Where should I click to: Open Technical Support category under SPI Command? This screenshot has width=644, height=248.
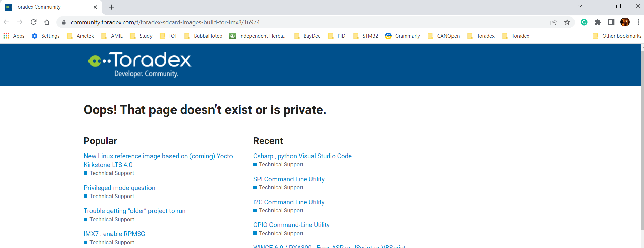(278, 188)
